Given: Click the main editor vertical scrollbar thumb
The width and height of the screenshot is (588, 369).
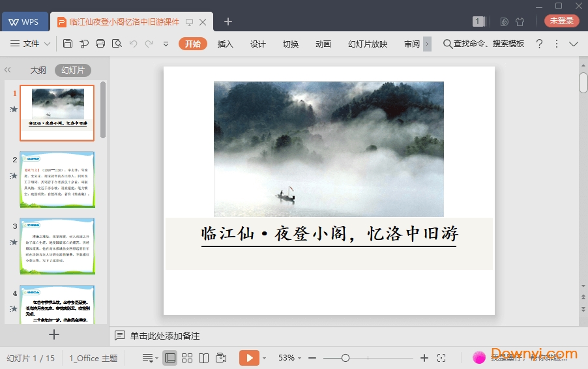Looking at the screenshot, I should [x=583, y=83].
